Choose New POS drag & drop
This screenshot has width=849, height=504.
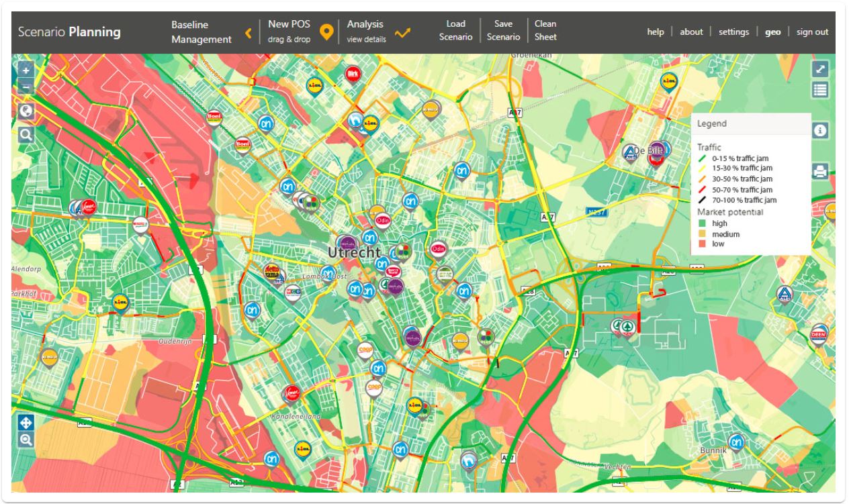coord(289,32)
